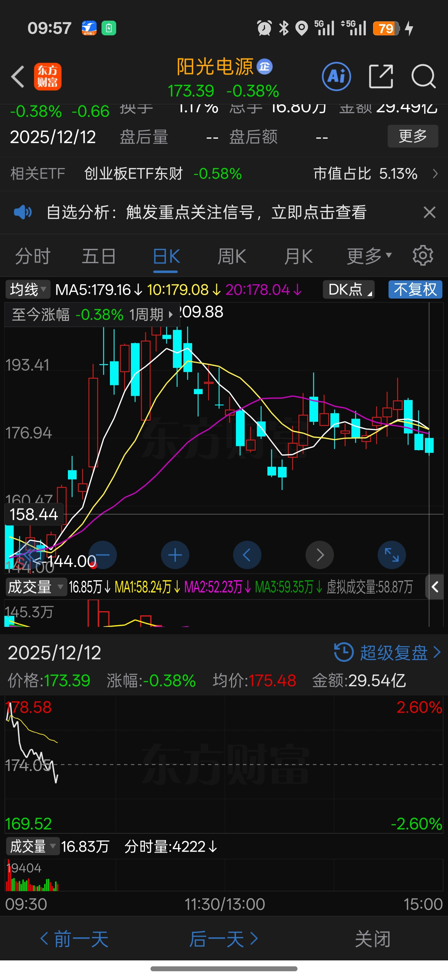Viewport: 448px width, 980px height.
Task: Tap the 更多 quote details button
Action: [413, 136]
